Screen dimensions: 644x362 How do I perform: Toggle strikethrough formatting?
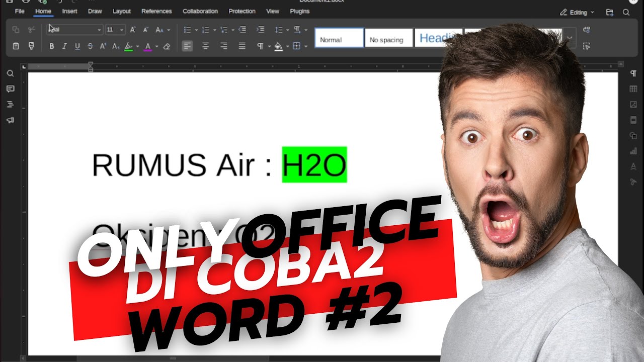tap(90, 46)
